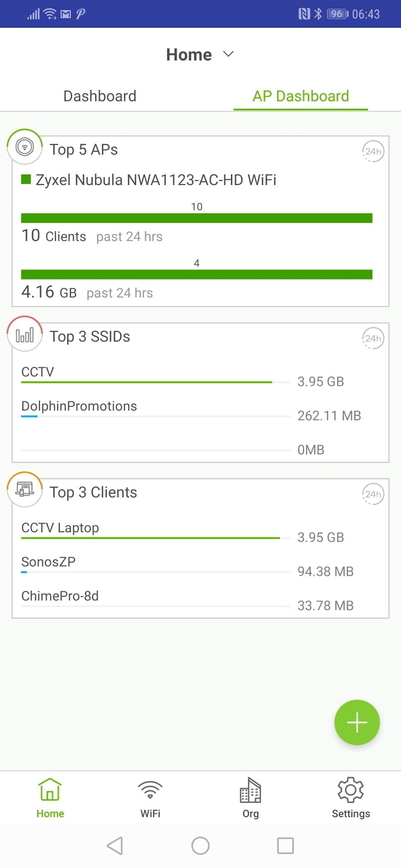
Task: Toggle the 24h time range on Top 3 SSIDs
Action: pos(373,339)
